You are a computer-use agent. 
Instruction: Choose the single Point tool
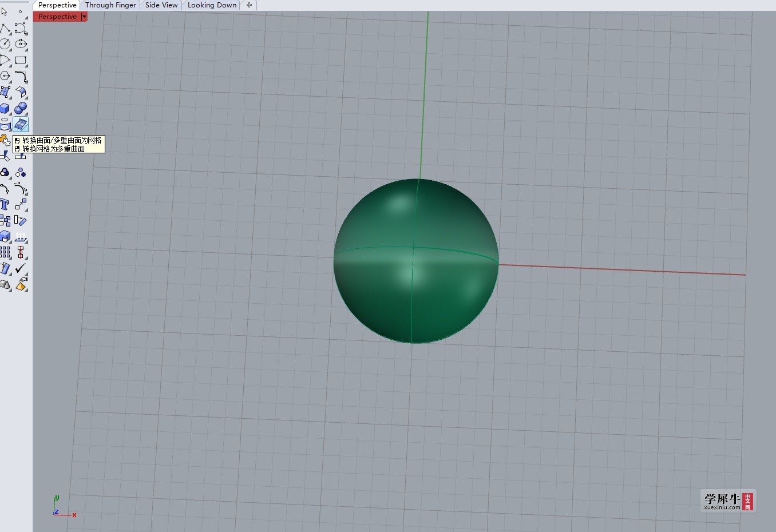(21, 11)
